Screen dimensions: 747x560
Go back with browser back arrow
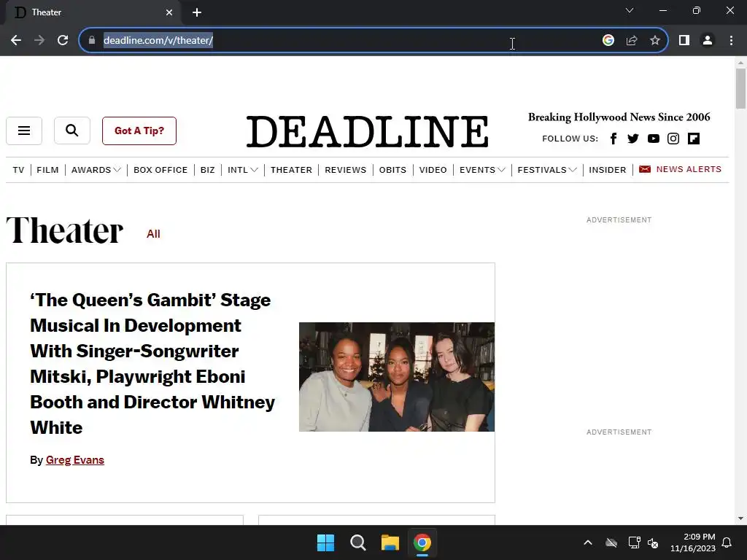pyautogui.click(x=16, y=41)
